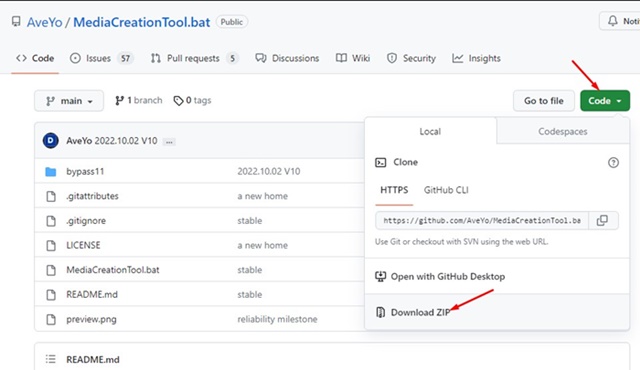Image resolution: width=640 pixels, height=370 pixels.
Task: Open the AveYo owner link
Action: point(44,22)
